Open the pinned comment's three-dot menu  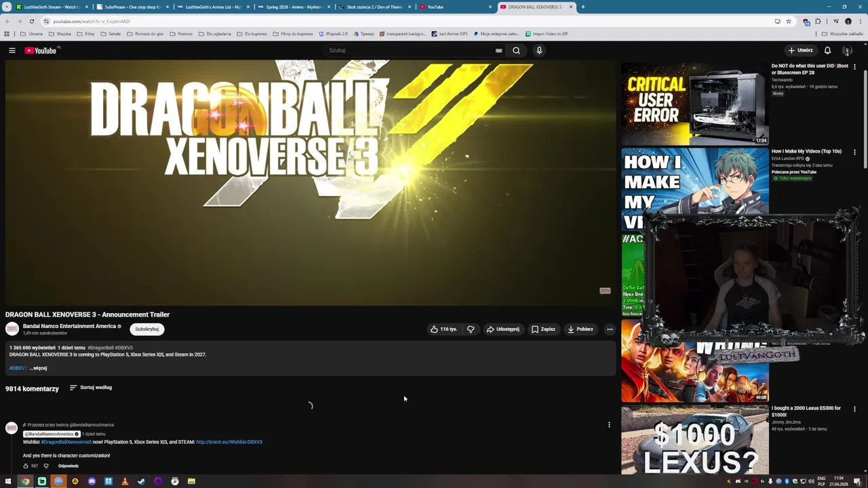609,425
